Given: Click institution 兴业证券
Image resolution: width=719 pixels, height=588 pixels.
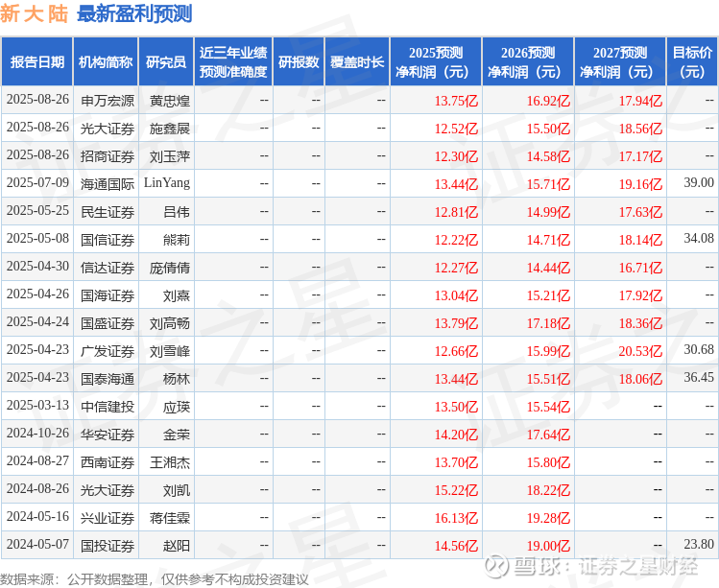Looking at the screenshot, I should pos(108,518).
